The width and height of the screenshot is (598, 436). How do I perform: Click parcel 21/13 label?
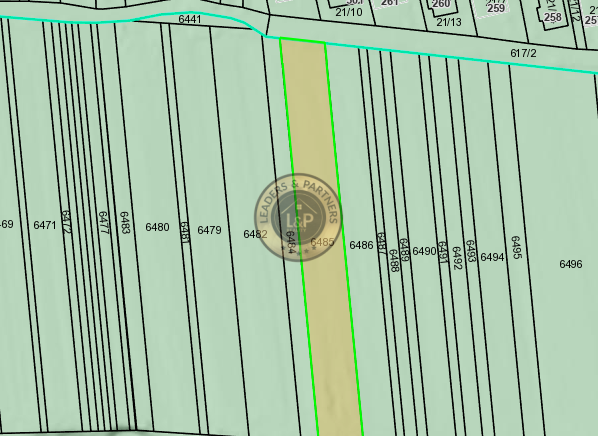[x=449, y=22]
